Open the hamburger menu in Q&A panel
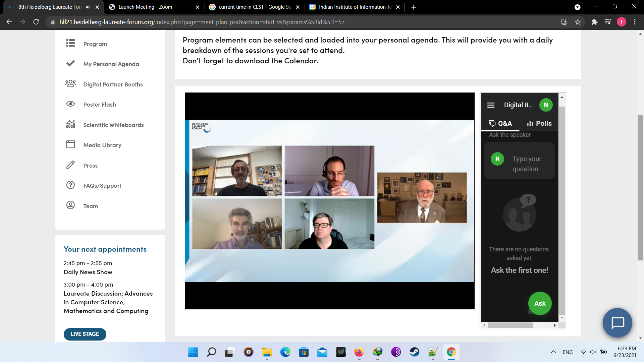This screenshot has height=362, width=644. 491,105
